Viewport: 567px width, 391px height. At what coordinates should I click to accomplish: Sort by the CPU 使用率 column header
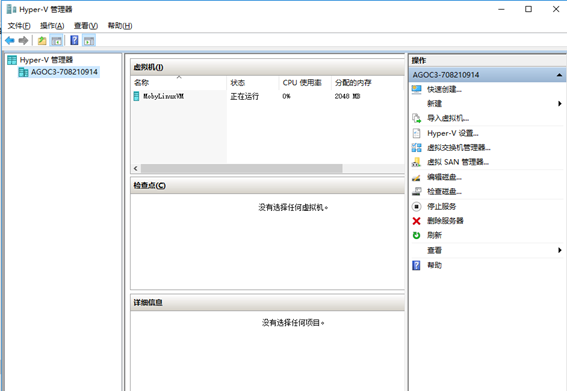pyautogui.click(x=305, y=83)
